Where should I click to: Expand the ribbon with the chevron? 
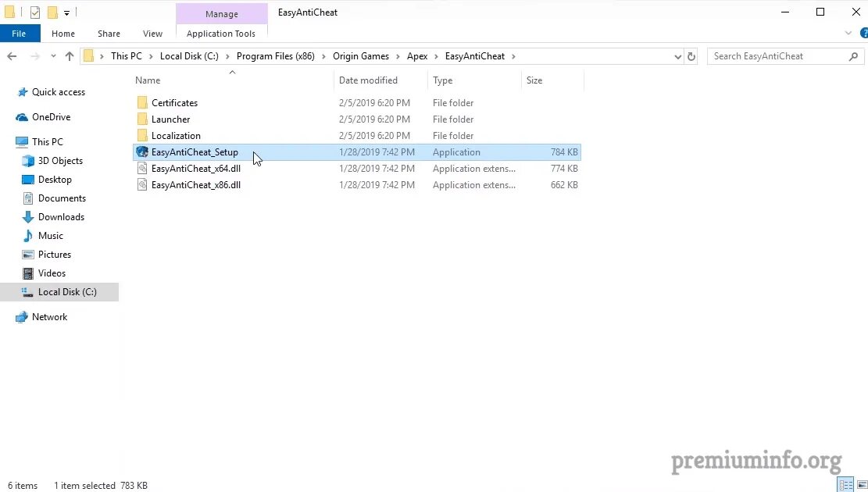(848, 34)
